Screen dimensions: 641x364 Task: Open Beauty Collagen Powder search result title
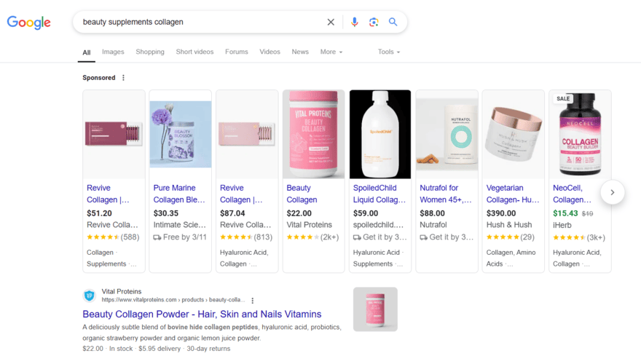click(202, 314)
